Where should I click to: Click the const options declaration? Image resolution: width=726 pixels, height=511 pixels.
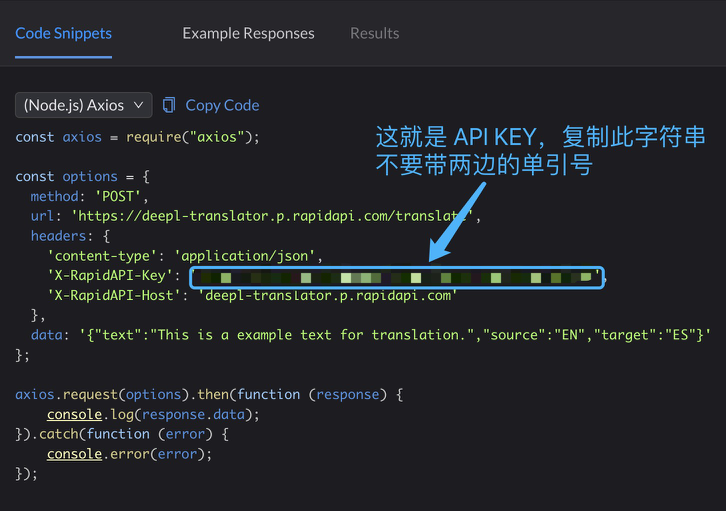(82, 176)
